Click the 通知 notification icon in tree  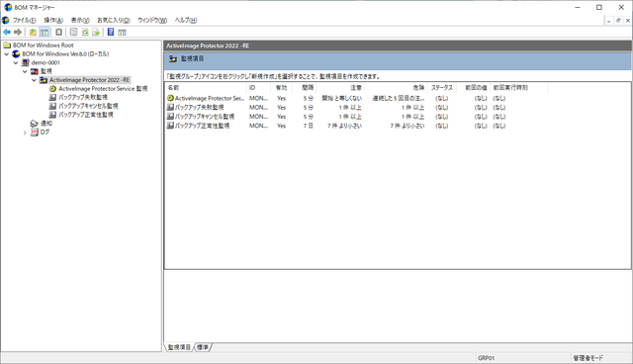pyautogui.click(x=35, y=124)
